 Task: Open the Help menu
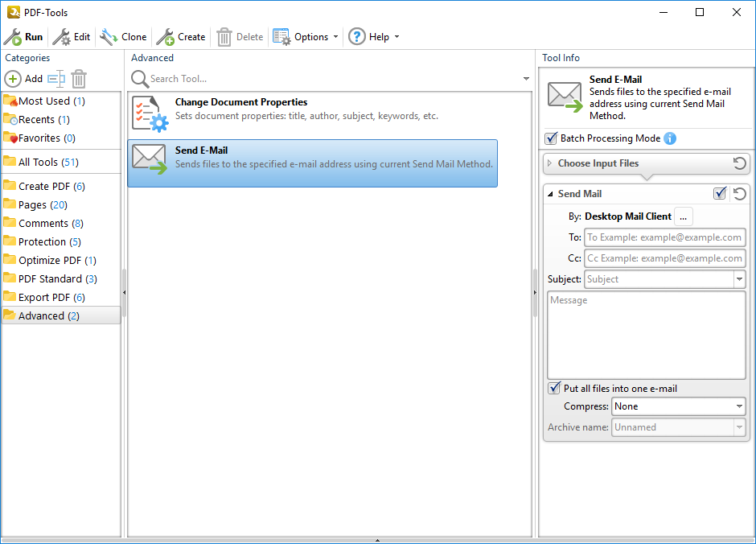pyautogui.click(x=372, y=37)
